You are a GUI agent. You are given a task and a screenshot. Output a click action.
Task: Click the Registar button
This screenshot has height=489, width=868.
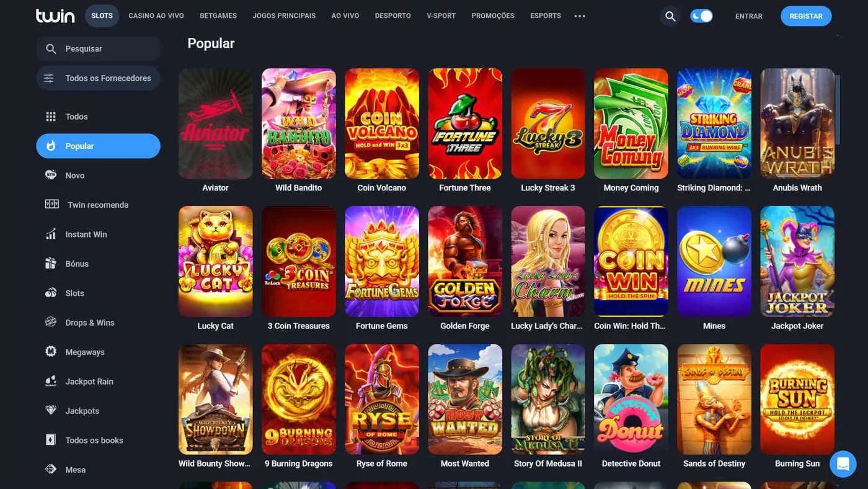click(x=806, y=16)
